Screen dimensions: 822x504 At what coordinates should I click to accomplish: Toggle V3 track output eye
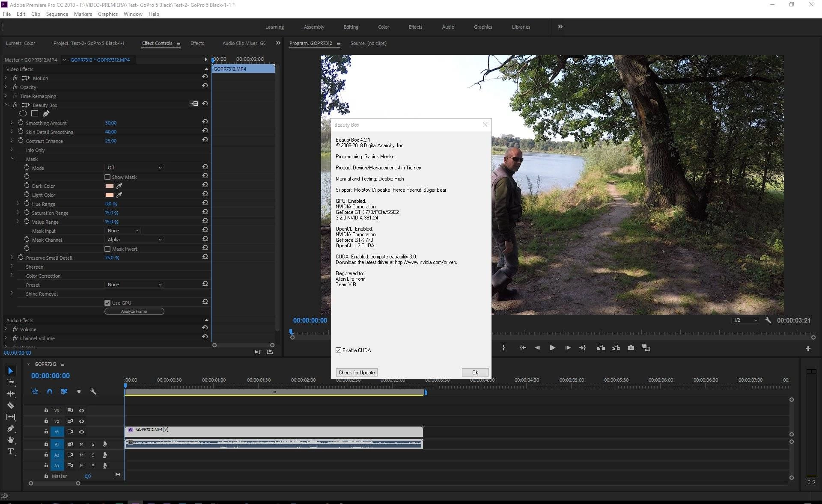81,411
